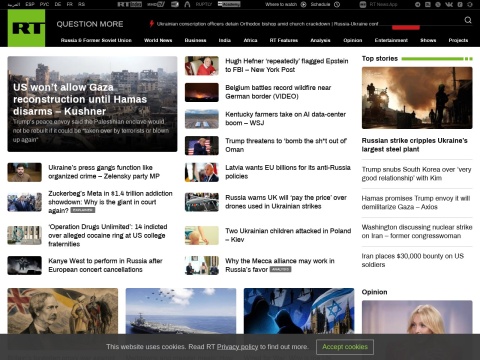
Task: Click the Schedule clock icon
Action: pyautogui.click(x=337, y=4)
